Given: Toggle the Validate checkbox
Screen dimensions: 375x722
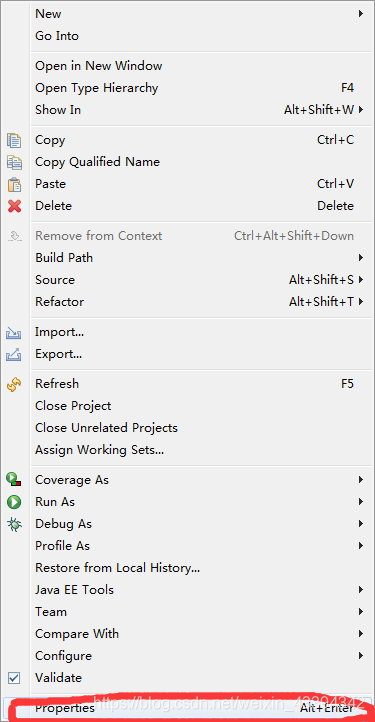Looking at the screenshot, I should (x=14, y=678).
